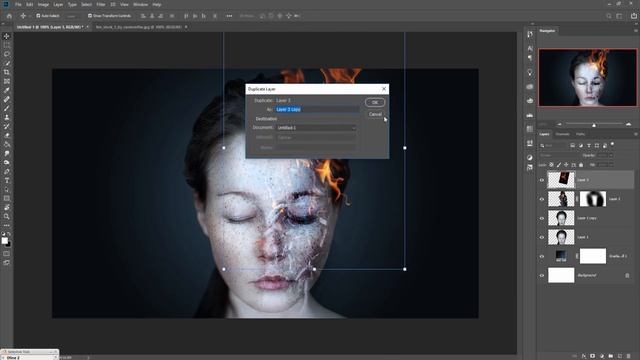
Task: Close the Duplicate Layer dialog with X
Action: [384, 89]
